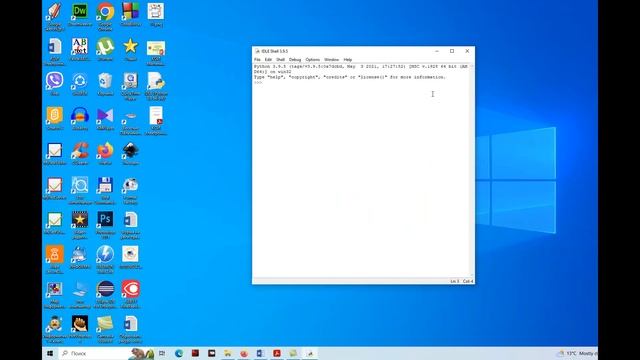Viewport: 640px width, 360px height.
Task: Select the Eclipse IDE desktop shortcut
Action: coord(105,294)
